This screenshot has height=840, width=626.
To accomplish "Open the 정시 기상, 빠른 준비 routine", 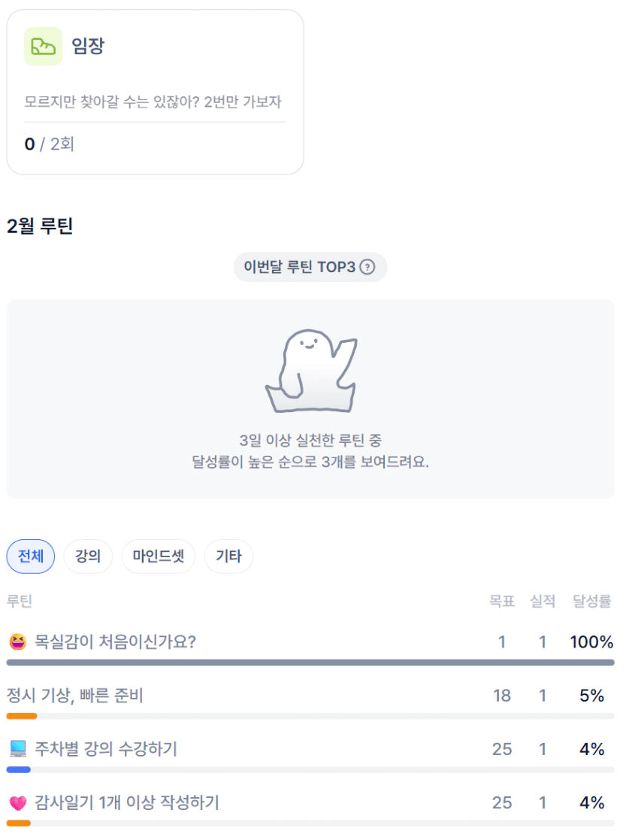I will pyautogui.click(x=74, y=696).
